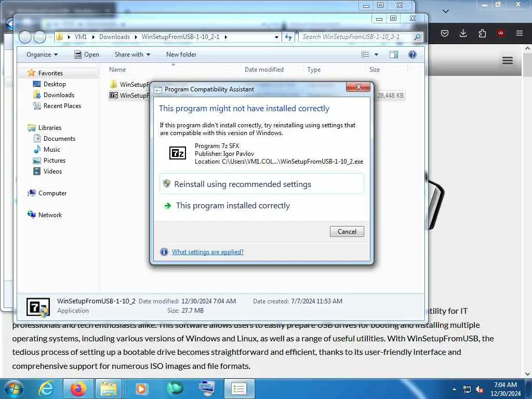This screenshot has width=532, height=399.
Task: Click the Search WinSetupFromUSB-1-10_2-1 field
Action: pyautogui.click(x=356, y=37)
